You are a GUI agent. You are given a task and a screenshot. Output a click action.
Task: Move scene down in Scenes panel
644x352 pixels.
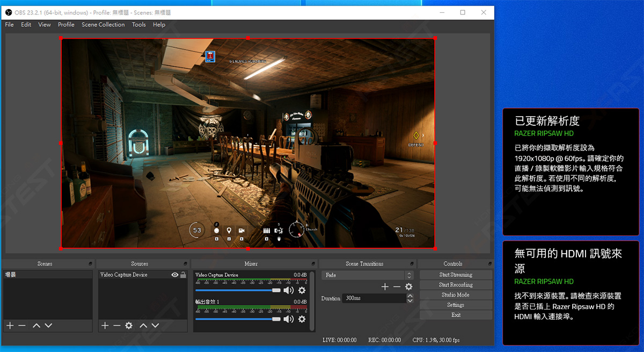pyautogui.click(x=48, y=326)
